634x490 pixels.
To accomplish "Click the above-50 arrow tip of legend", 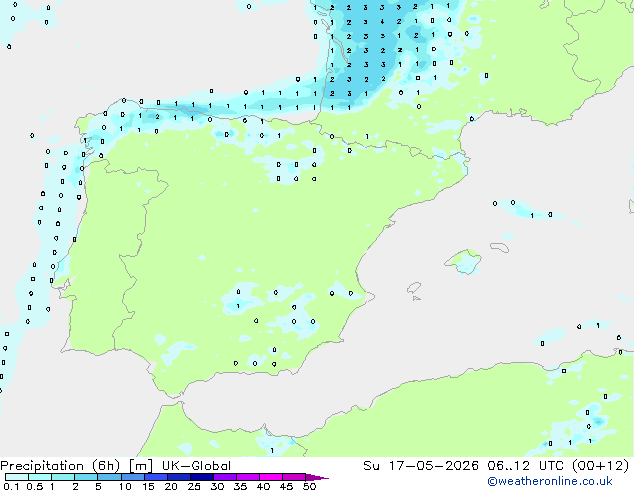I will coord(317,477).
